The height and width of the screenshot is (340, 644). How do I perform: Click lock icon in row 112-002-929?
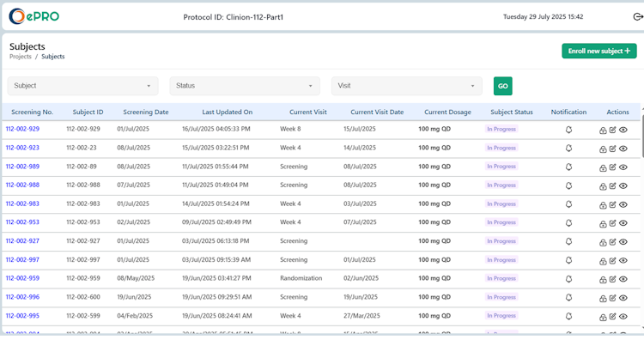tap(603, 131)
